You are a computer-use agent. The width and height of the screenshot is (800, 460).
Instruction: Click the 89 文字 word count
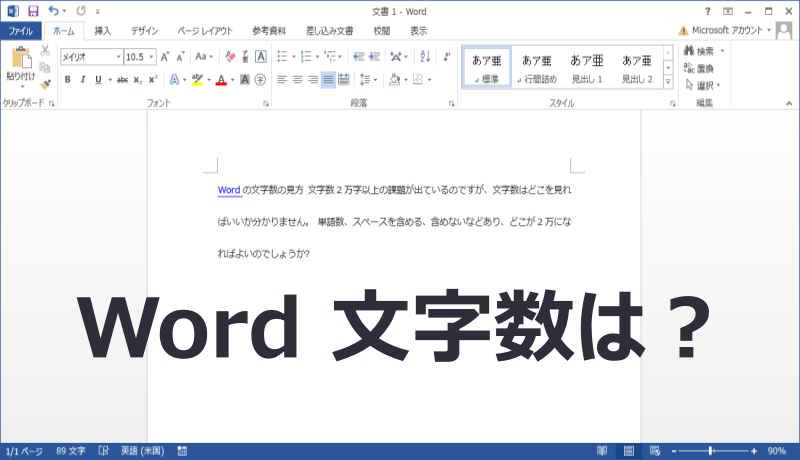[x=71, y=451]
